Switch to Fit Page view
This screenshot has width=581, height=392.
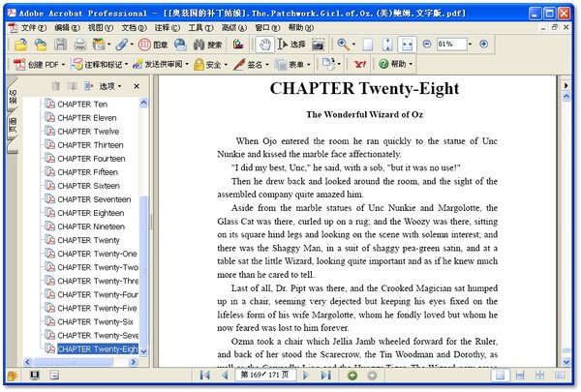(x=387, y=45)
